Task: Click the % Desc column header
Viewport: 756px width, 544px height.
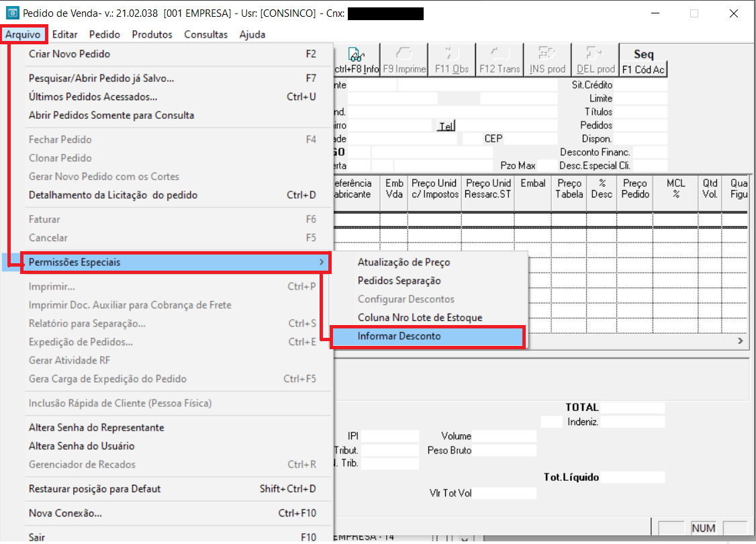Action: click(x=602, y=189)
